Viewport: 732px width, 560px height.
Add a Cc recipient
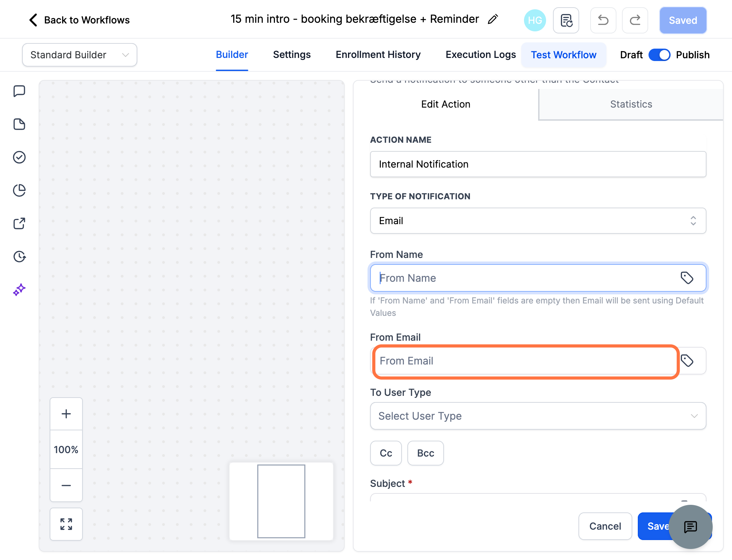click(386, 453)
